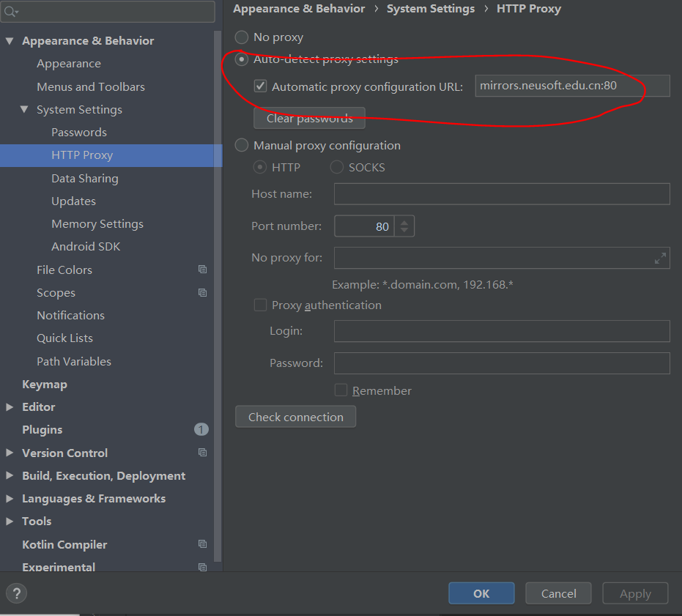Screen dimensions: 682x616
Task: Select Manual proxy configuration radio button
Action: pyautogui.click(x=242, y=145)
